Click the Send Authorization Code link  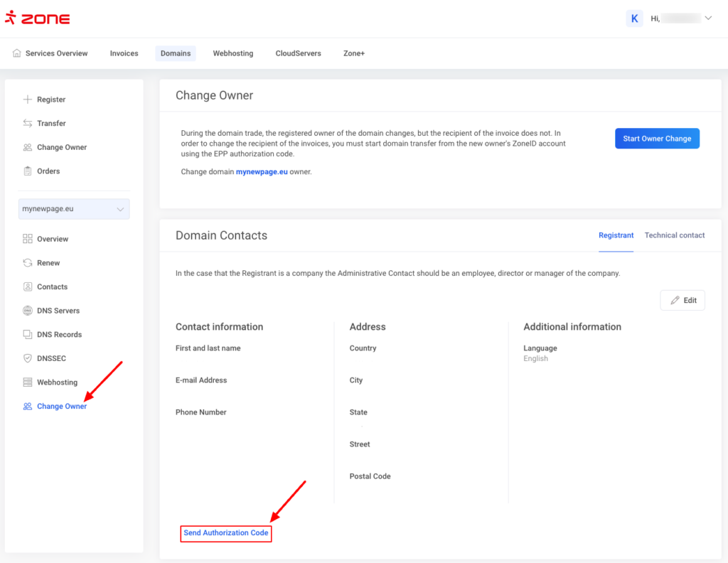pyautogui.click(x=226, y=533)
